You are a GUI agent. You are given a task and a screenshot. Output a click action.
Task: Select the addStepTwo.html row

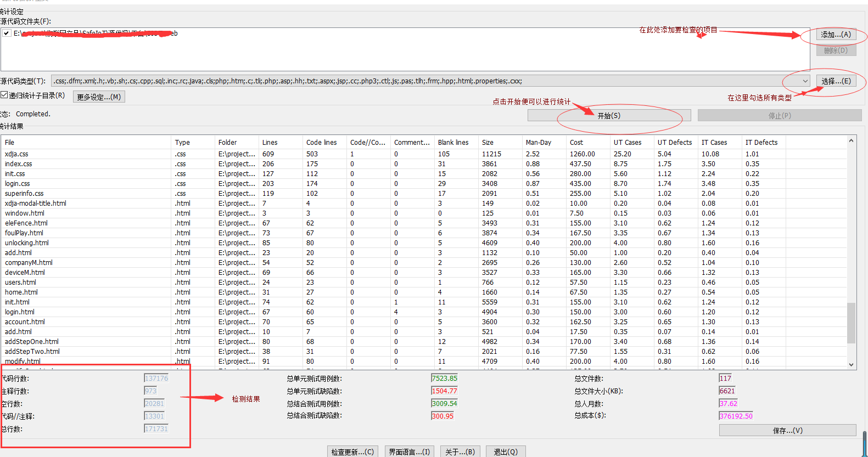(423, 352)
